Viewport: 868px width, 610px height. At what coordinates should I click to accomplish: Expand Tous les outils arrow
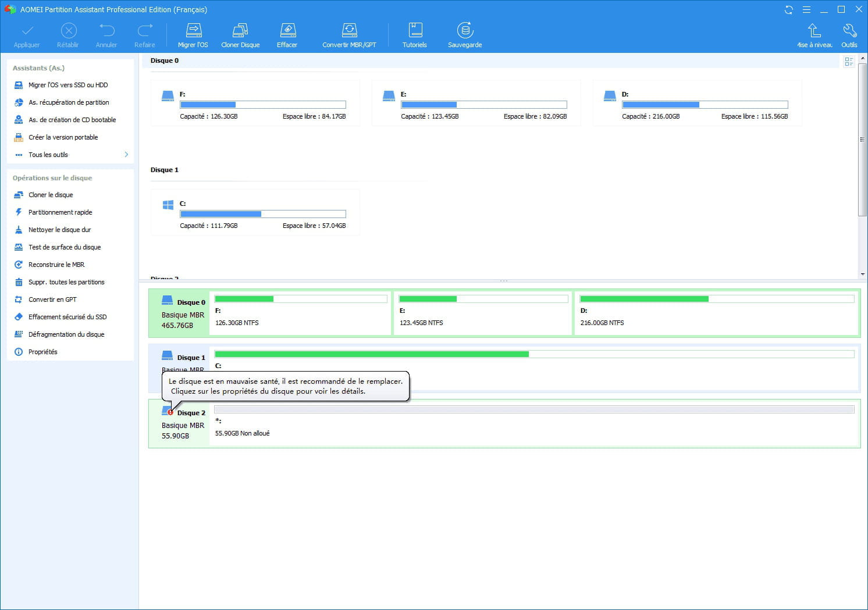click(x=126, y=155)
